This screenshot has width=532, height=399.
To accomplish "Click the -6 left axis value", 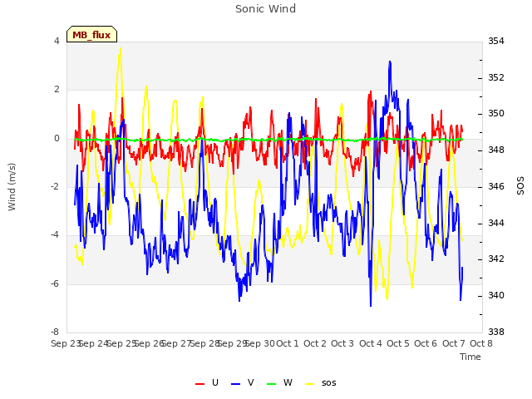I will pos(55,283).
